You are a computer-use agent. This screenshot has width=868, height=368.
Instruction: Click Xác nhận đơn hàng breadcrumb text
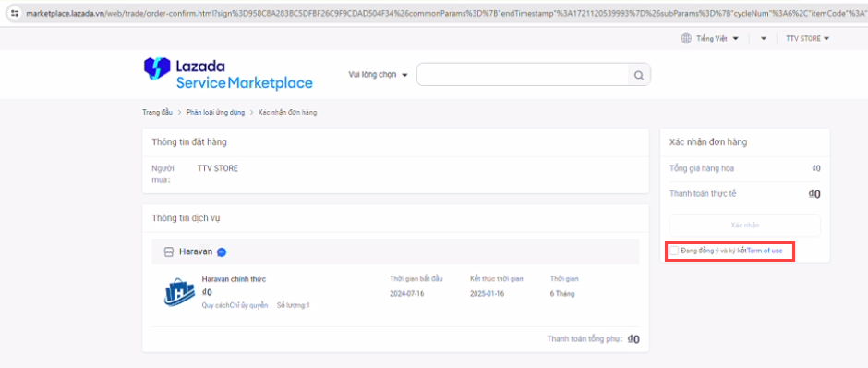[288, 113]
